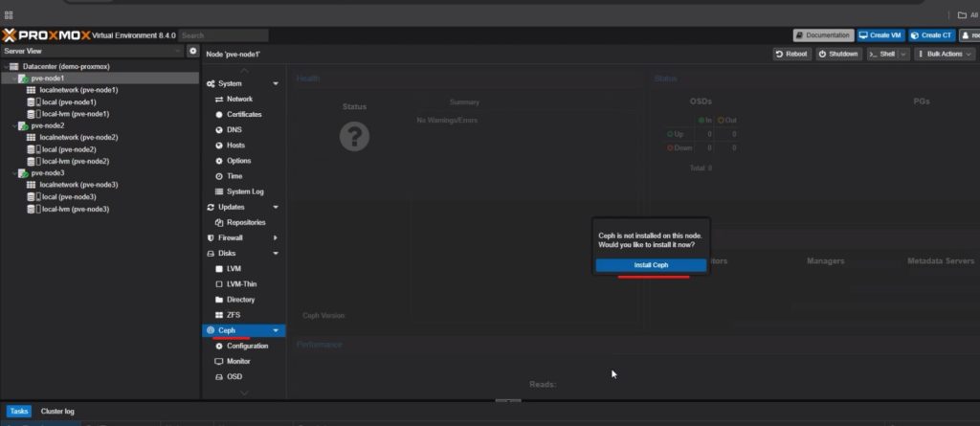Click the pve-node2 server icon
This screenshot has width=980, height=426.
click(x=23, y=125)
